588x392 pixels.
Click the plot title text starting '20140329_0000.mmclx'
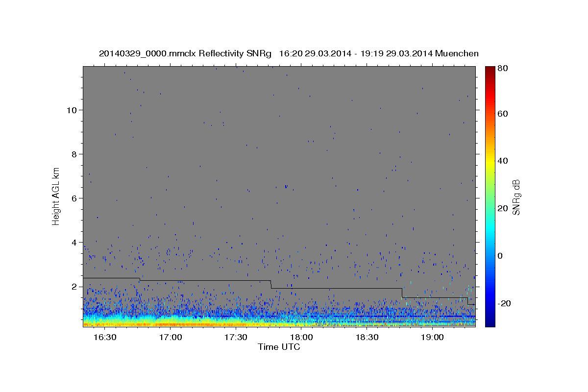tap(289, 53)
